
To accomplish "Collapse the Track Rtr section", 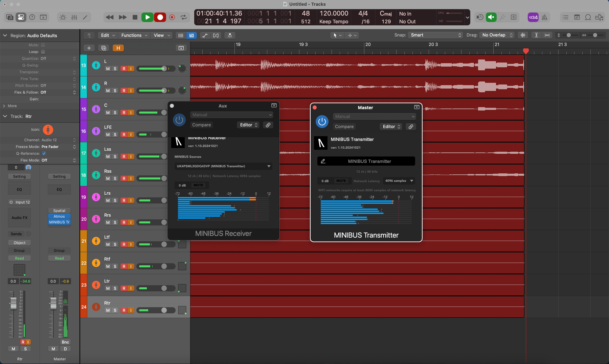I will [5, 116].
